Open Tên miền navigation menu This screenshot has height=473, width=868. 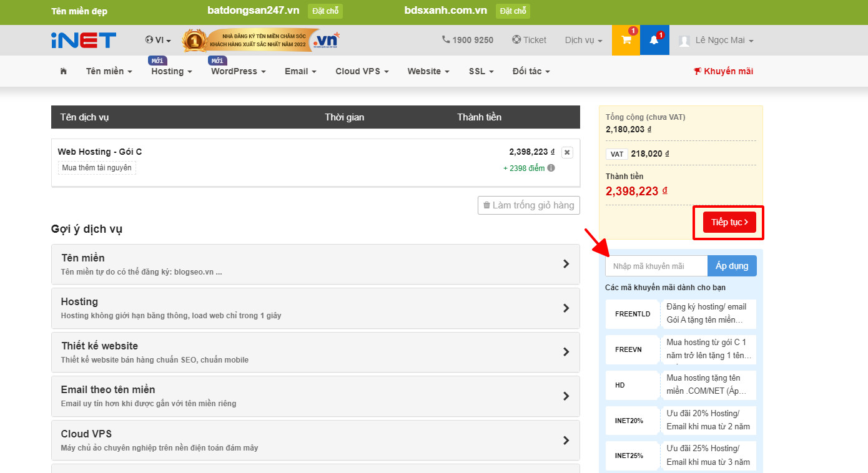(x=109, y=71)
